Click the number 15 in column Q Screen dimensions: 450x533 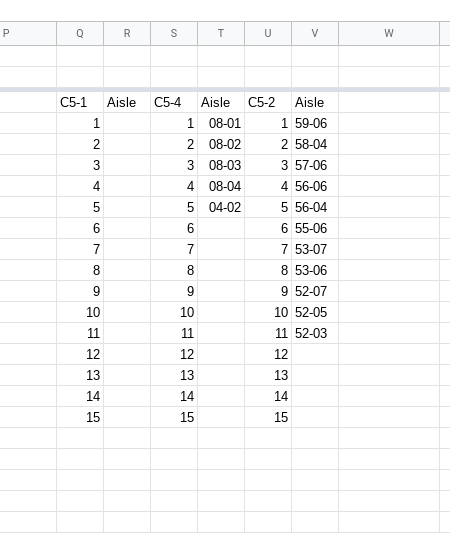click(80, 417)
